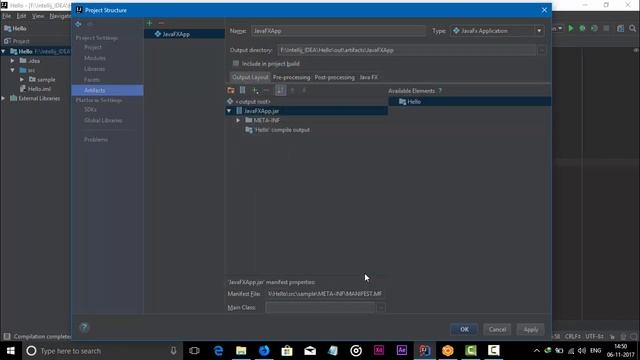Screen dimensions: 640x360
Task: Expand the sample package in project tree
Action: click(x=22, y=80)
